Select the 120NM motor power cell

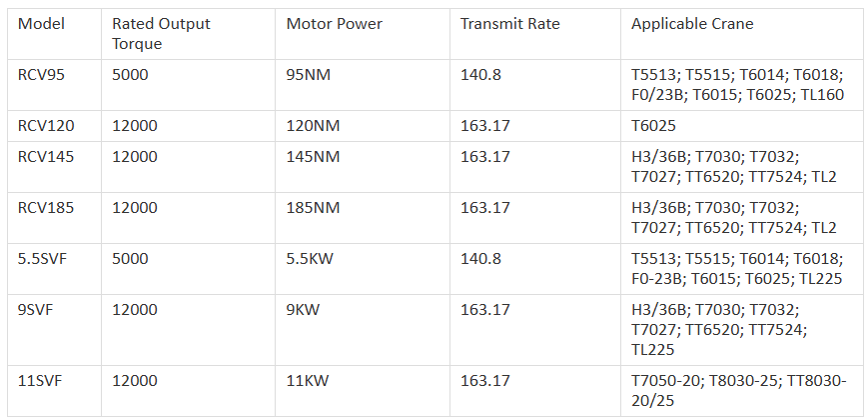point(363,126)
